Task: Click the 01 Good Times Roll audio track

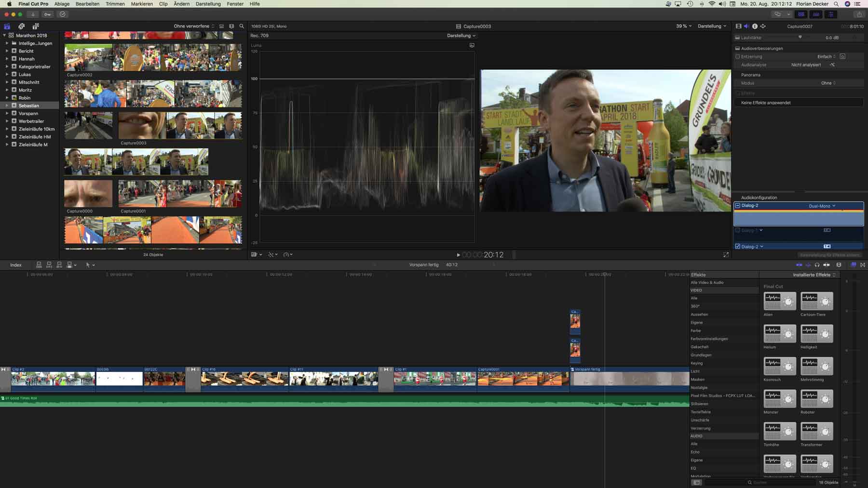Action: point(344,402)
